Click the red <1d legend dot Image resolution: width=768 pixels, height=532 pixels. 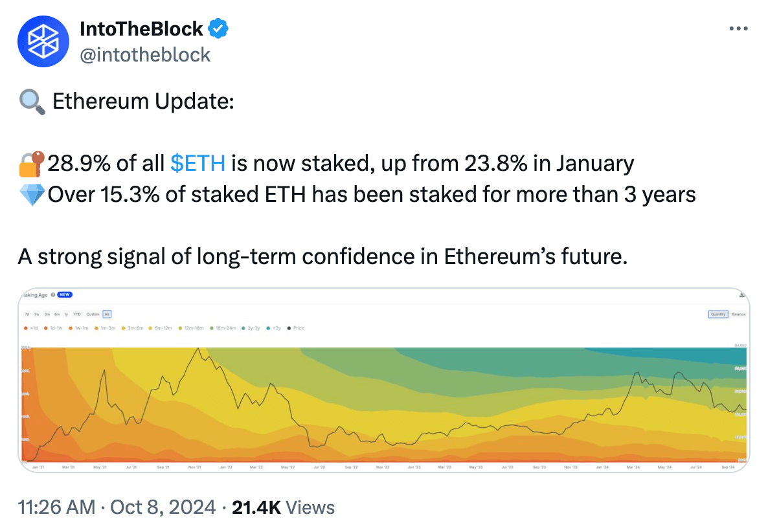pos(26,329)
